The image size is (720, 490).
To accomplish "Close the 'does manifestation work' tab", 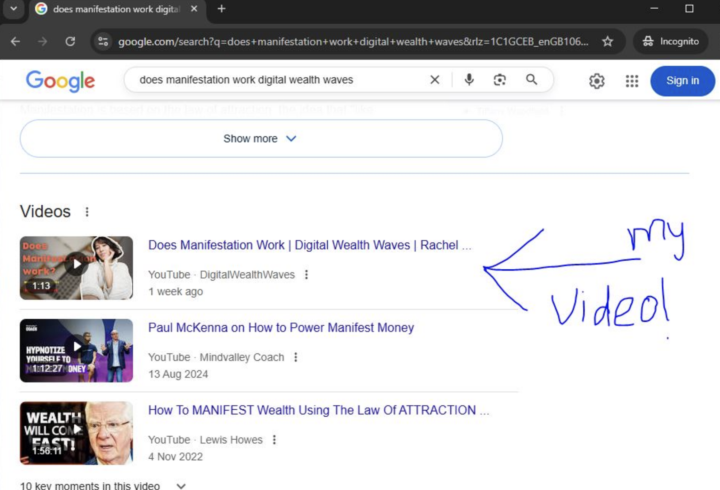I will [x=194, y=9].
